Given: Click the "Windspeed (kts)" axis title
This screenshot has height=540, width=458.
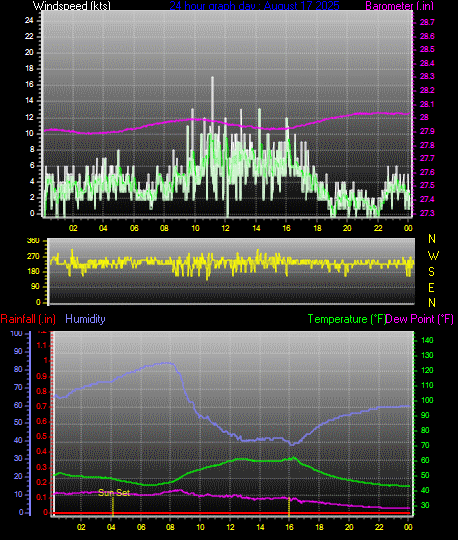Looking at the screenshot, I should pyautogui.click(x=72, y=6).
